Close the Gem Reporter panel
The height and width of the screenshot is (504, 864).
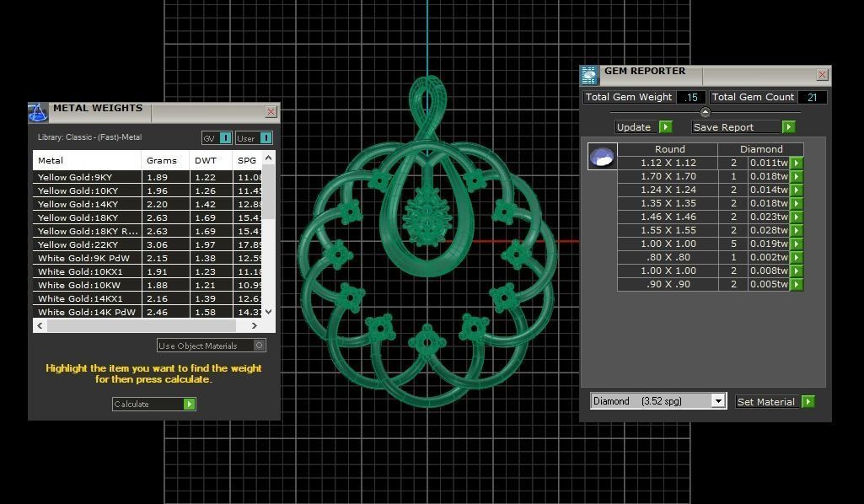(822, 74)
